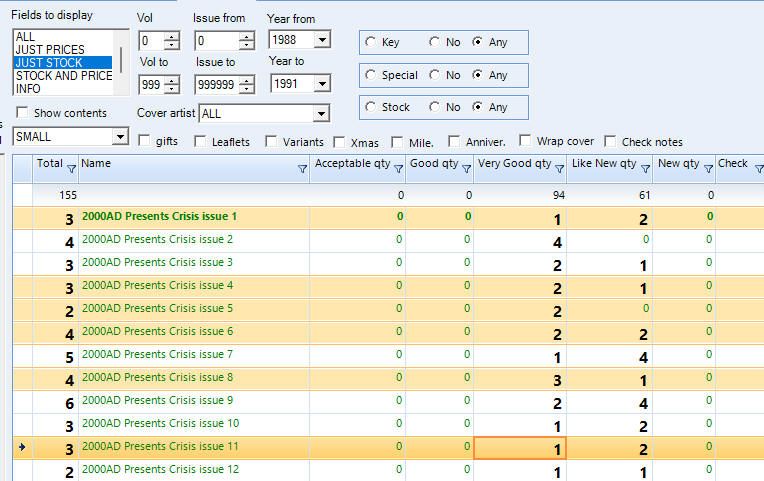The image size is (764, 481).
Task: Select row 2000AD Presents Crisis issue 9
Action: pos(388,402)
